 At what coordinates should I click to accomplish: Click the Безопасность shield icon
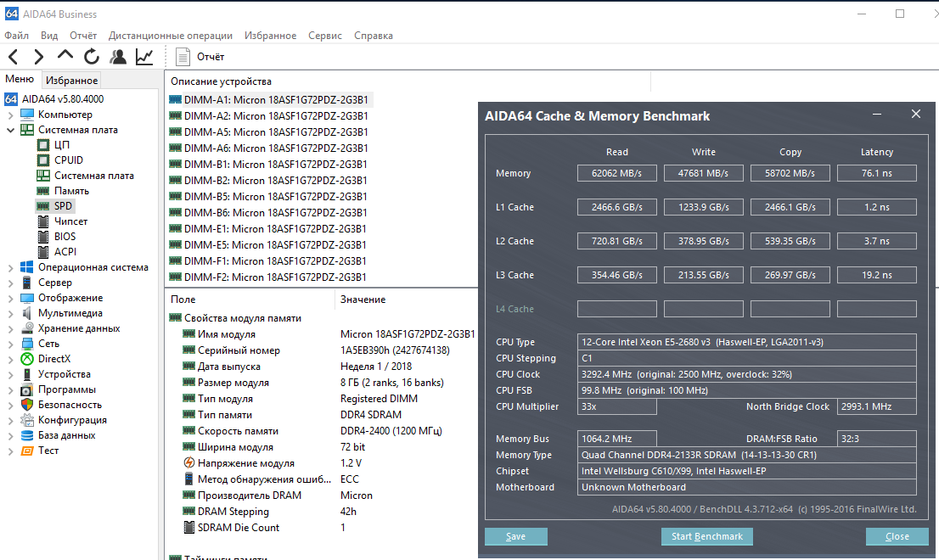tap(27, 405)
